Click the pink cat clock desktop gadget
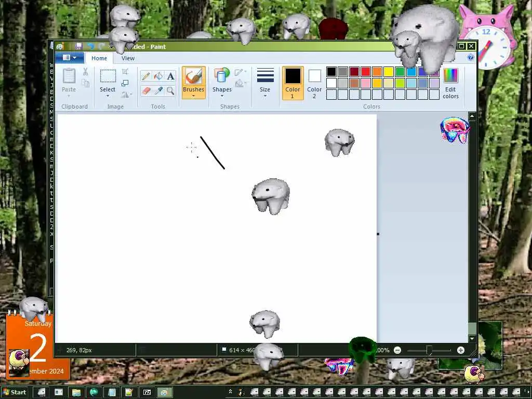 486,39
